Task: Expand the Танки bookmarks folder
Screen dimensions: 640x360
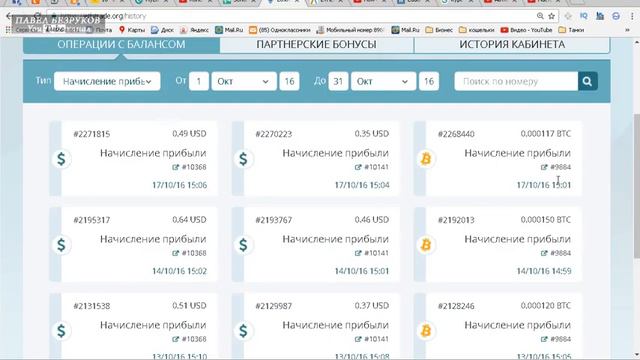Action: (571, 30)
